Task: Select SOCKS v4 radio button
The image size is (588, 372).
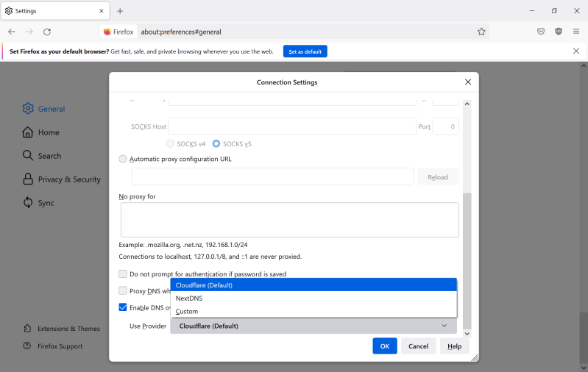Action: coord(170,143)
